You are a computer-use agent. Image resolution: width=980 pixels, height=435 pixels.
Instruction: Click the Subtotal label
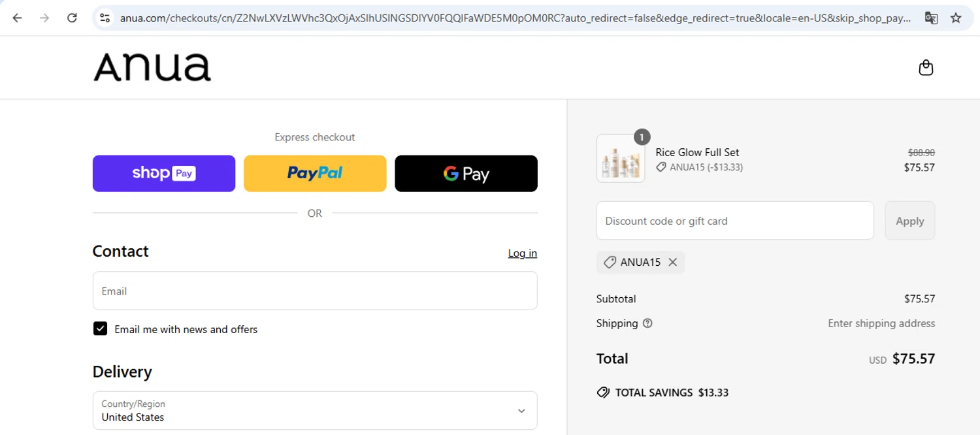[x=616, y=298]
